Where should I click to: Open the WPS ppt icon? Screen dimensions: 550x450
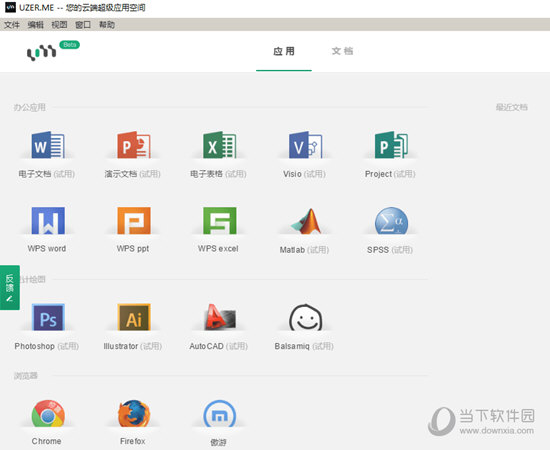(x=134, y=221)
